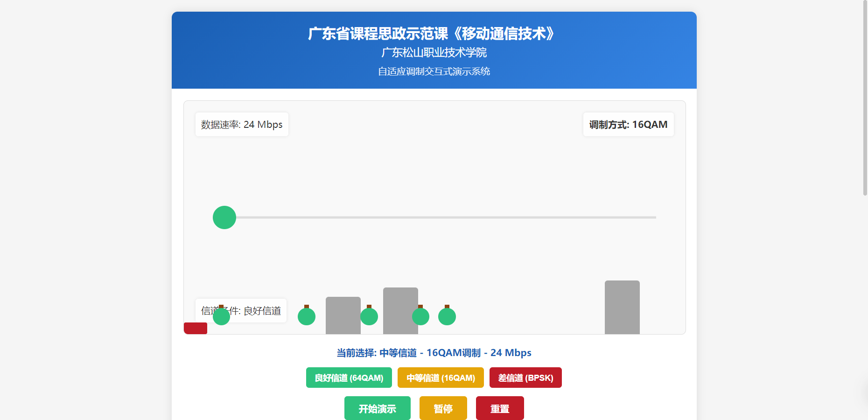Click the gray horizontal signal track line
Screen dimensions: 868x420
[443, 217]
